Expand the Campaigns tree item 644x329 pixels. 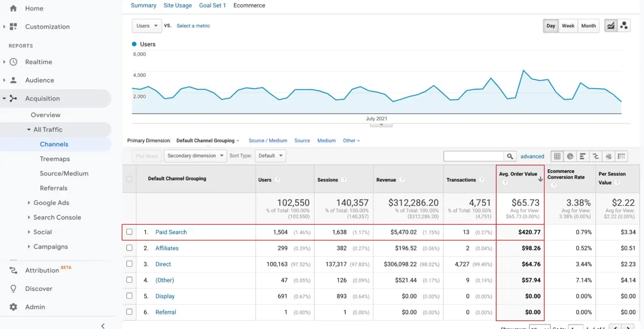(29, 246)
